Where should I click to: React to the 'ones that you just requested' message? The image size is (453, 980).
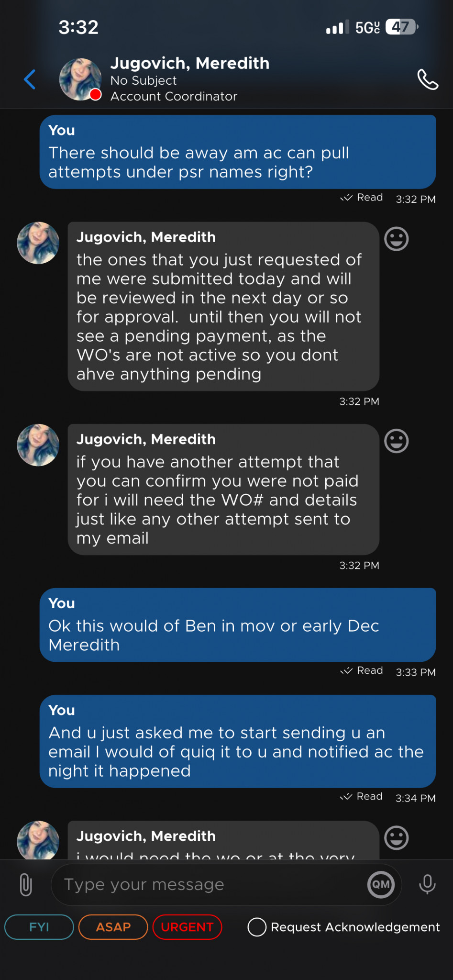[x=396, y=239]
